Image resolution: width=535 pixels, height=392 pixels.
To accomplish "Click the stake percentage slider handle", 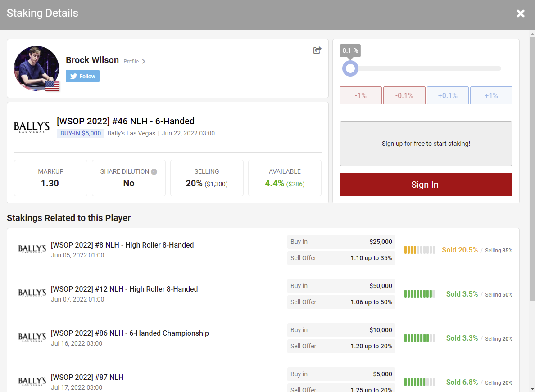I will (x=350, y=68).
